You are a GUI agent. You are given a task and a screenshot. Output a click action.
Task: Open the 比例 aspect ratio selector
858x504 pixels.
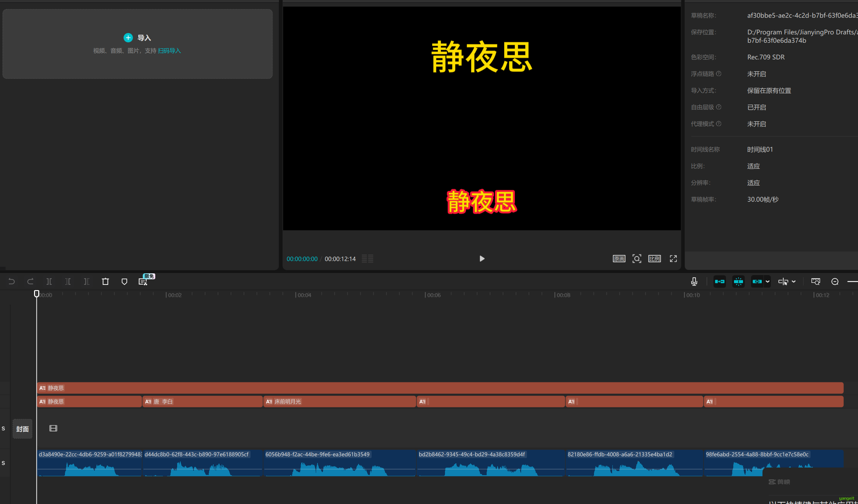tap(654, 259)
